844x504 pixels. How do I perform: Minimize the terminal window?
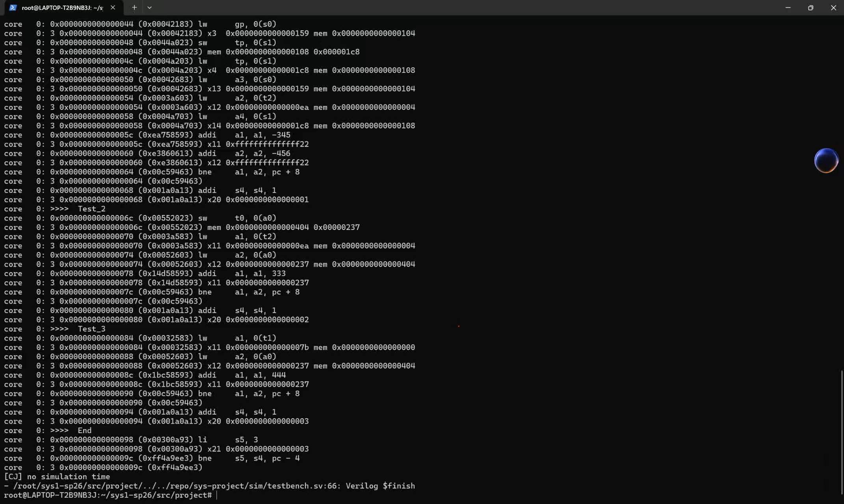tap(788, 7)
